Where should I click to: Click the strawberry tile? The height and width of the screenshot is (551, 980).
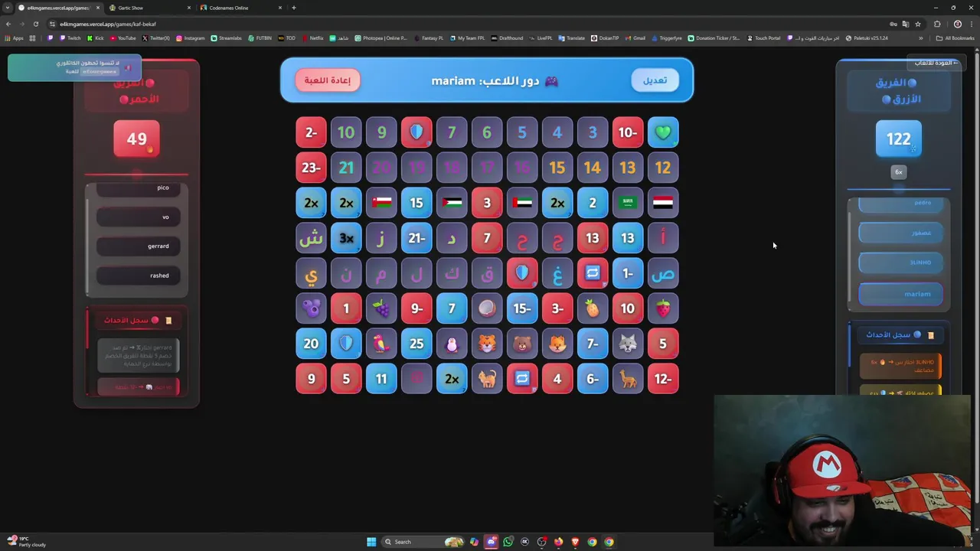[x=663, y=308]
